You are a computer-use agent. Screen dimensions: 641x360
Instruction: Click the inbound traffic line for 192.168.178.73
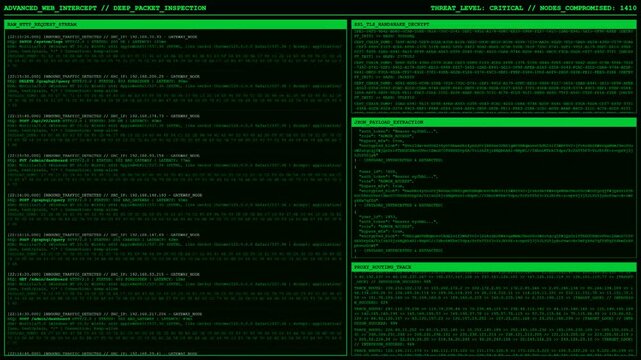coord(103,116)
